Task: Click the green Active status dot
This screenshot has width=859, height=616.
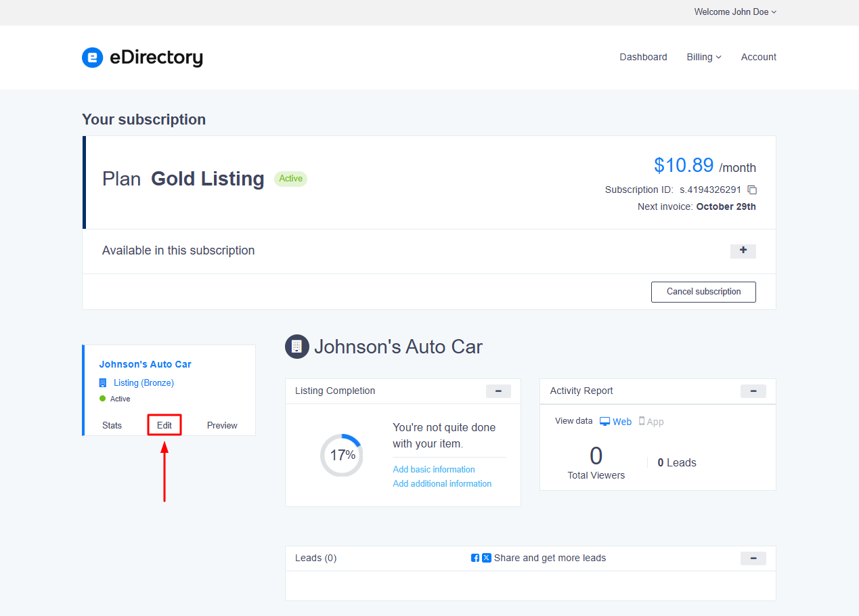Action: 103,399
